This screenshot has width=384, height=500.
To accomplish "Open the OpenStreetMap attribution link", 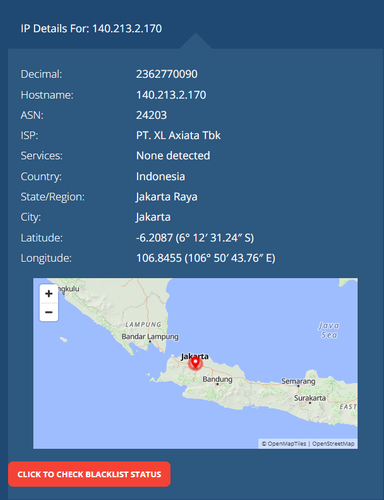I will 333,444.
